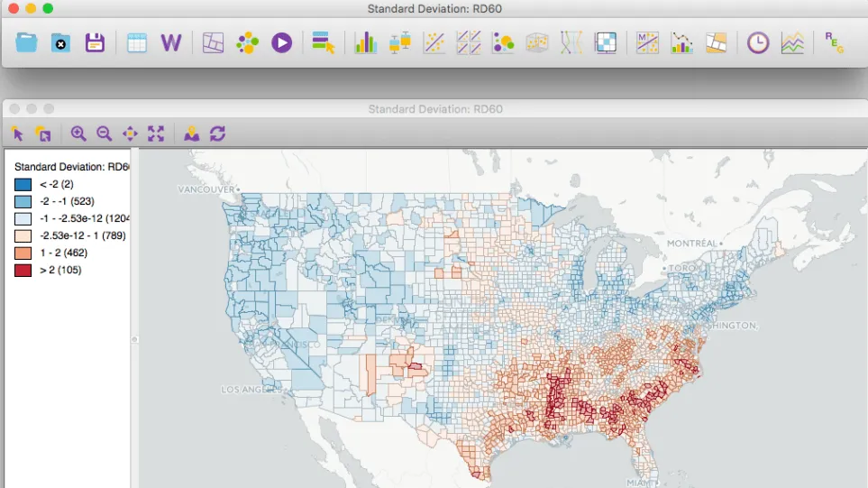Viewport: 868px width, 488px height.
Task: Open the Box Plot icon
Action: [399, 42]
